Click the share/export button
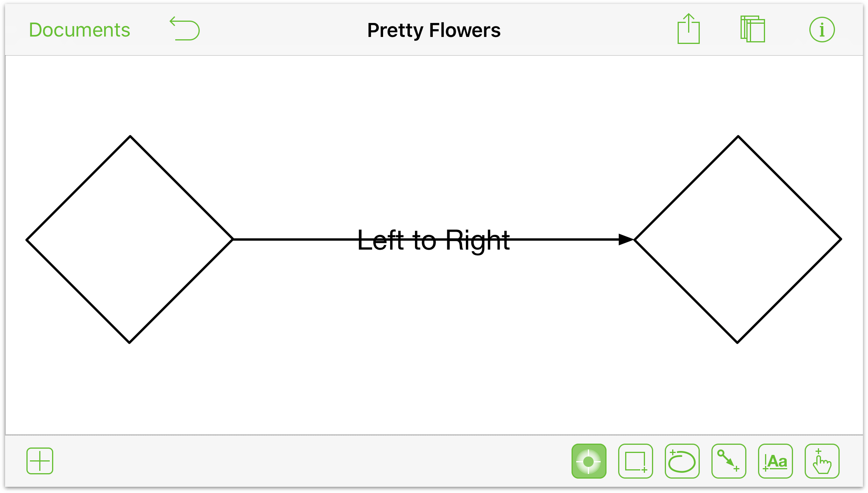 tap(688, 29)
